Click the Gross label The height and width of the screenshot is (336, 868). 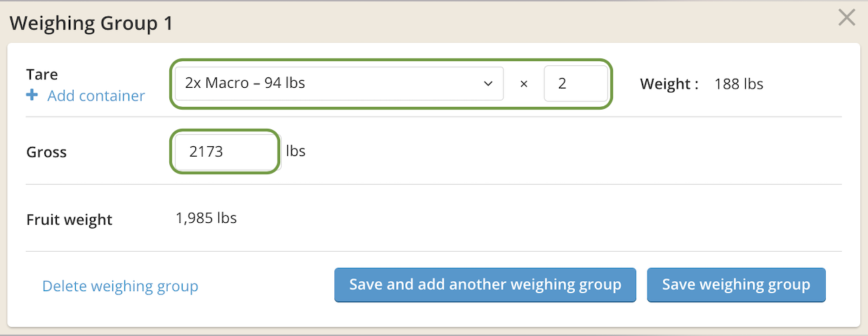click(46, 152)
